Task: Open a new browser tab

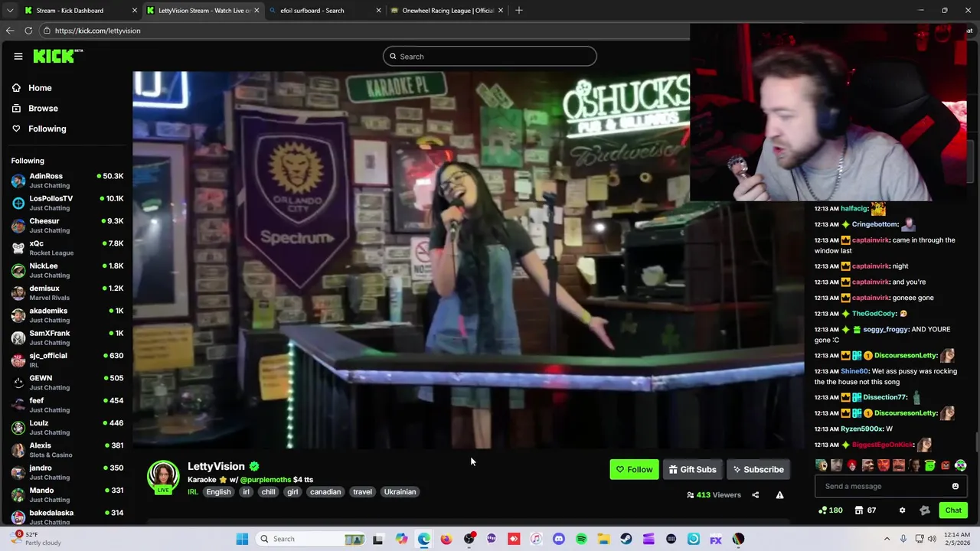Action: (x=519, y=11)
